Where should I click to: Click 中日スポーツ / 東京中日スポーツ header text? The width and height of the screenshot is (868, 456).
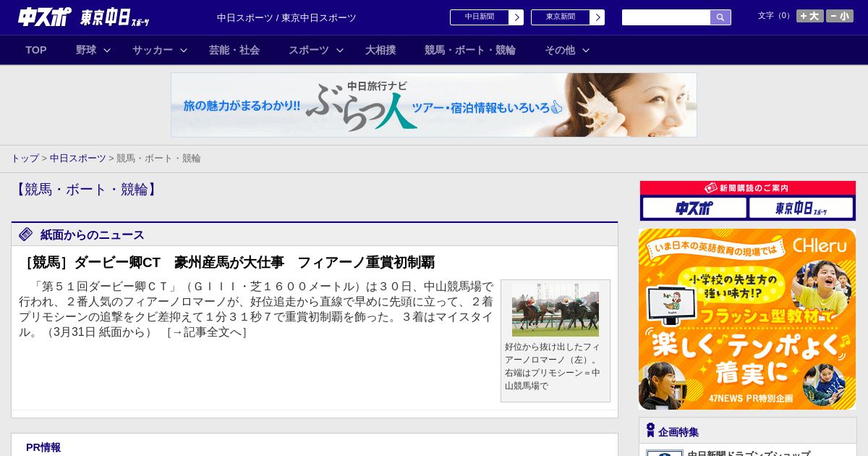[286, 17]
